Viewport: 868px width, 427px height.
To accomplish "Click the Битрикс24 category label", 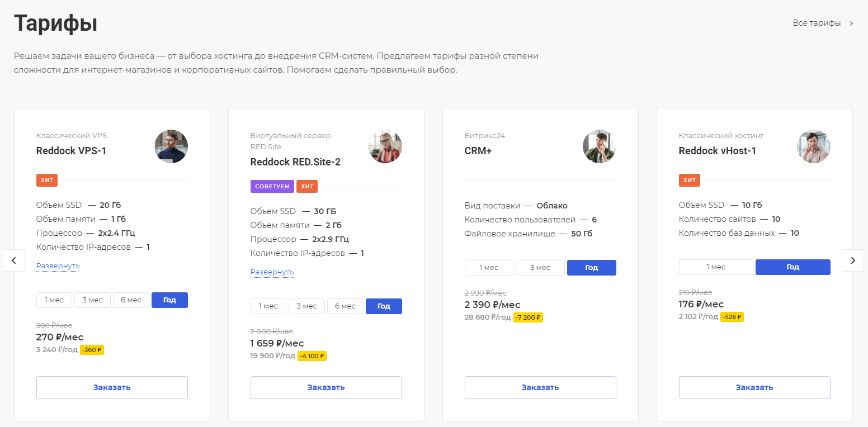I will [x=485, y=135].
